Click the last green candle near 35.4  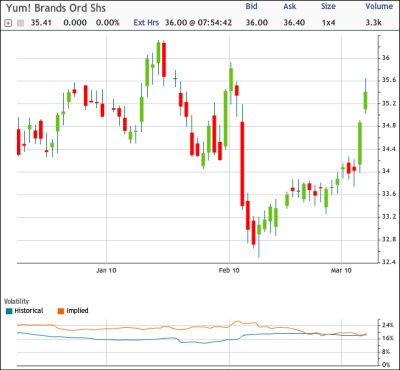[366, 100]
